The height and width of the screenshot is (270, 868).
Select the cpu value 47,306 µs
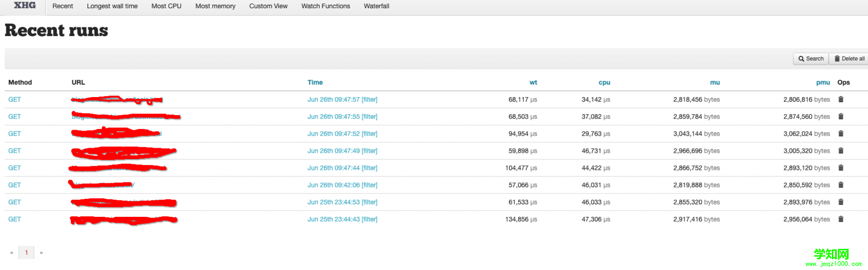pos(596,219)
